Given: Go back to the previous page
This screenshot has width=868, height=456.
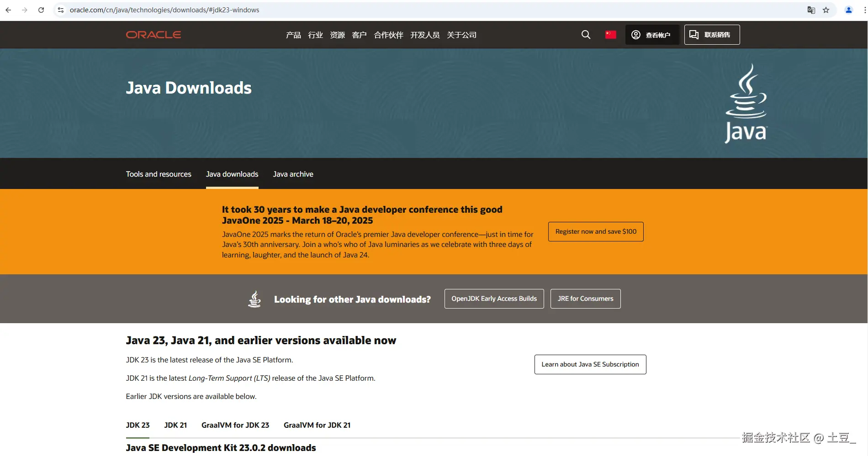Looking at the screenshot, I should [x=8, y=10].
